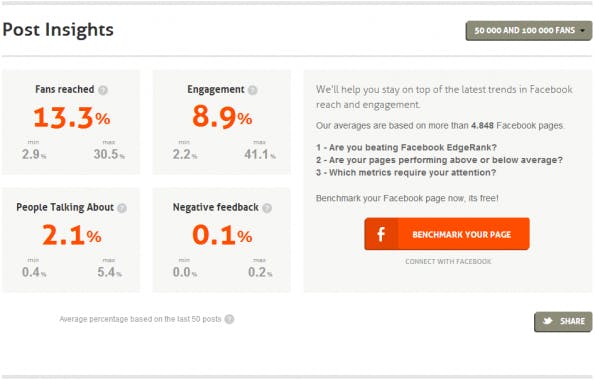Click help icon beside Negative feedback
The image size is (595, 380).
pyautogui.click(x=267, y=208)
